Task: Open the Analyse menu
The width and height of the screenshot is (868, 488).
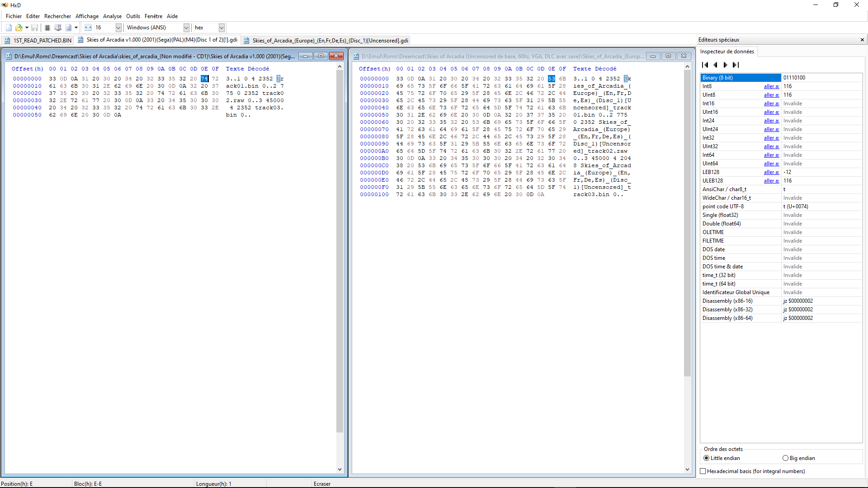Action: pyautogui.click(x=112, y=16)
